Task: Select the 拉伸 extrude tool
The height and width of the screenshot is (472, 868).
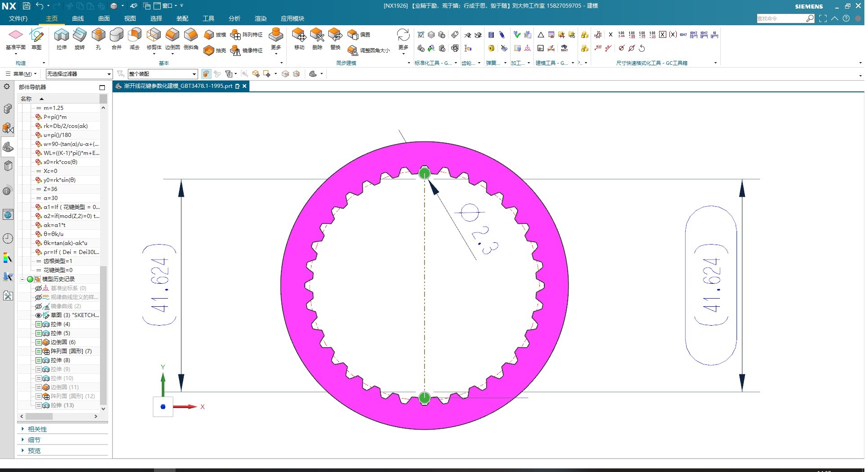Action: click(62, 39)
